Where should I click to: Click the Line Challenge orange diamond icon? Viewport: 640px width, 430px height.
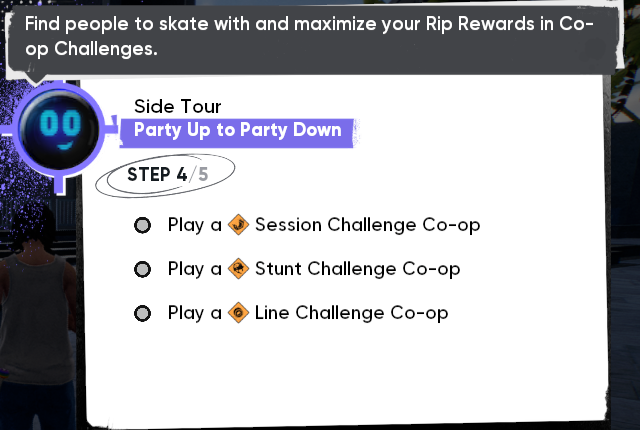click(238, 313)
